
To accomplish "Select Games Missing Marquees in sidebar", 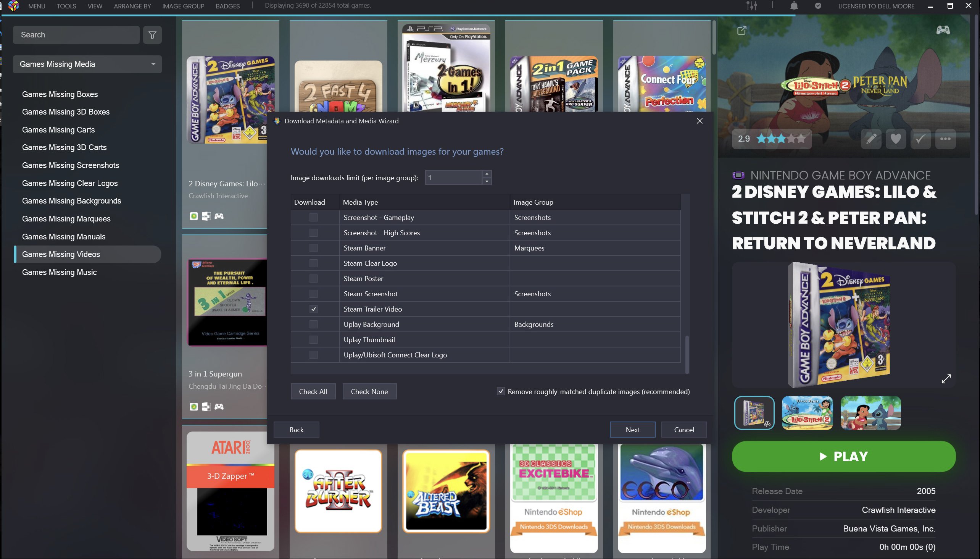I will click(66, 219).
